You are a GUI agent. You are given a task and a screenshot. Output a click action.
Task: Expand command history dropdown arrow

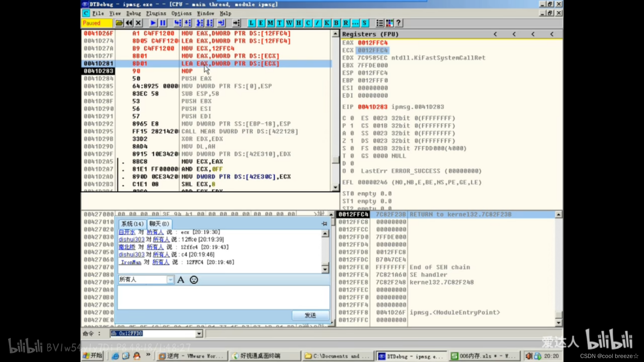pyautogui.click(x=199, y=334)
